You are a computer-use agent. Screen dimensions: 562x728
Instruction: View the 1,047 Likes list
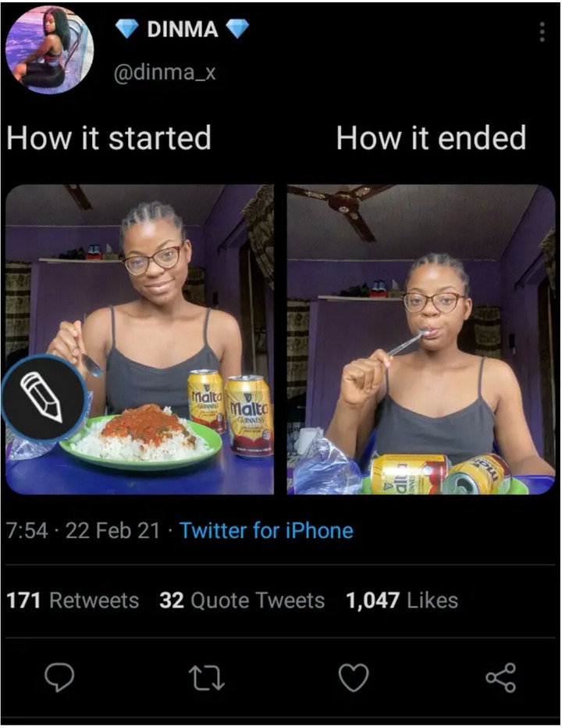tap(402, 601)
